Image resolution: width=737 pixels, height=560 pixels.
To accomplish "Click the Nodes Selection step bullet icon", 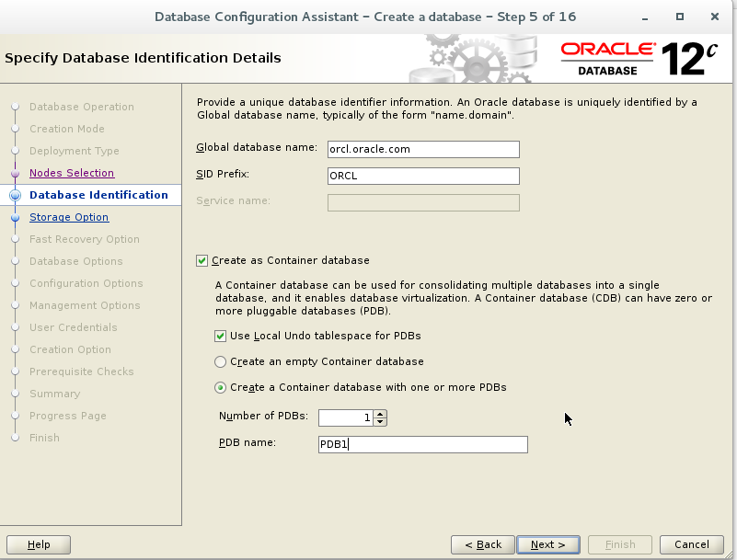I will click(x=15, y=174).
